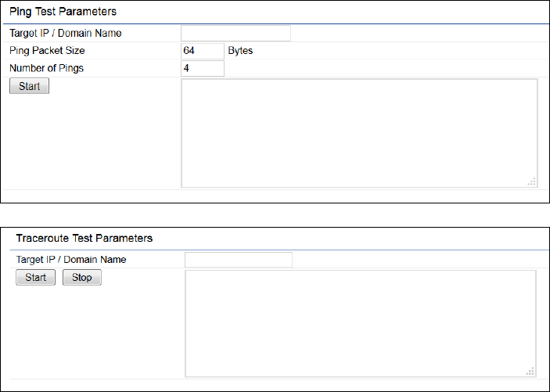Click the Traceroute Test Parameters heading

84,238
